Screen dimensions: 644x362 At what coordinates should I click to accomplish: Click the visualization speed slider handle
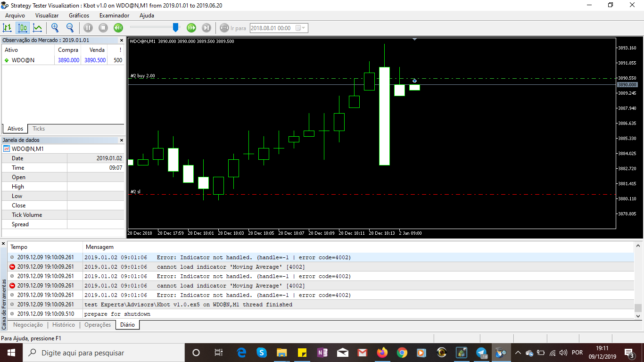tap(176, 27)
